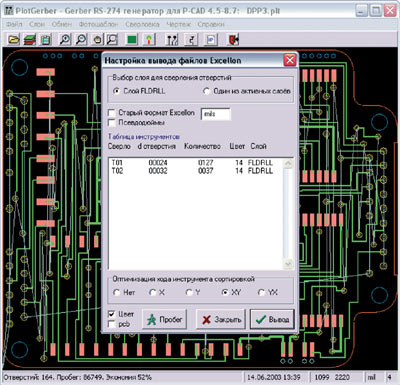
Task: Open the Сверловка menu
Action: click(x=142, y=24)
